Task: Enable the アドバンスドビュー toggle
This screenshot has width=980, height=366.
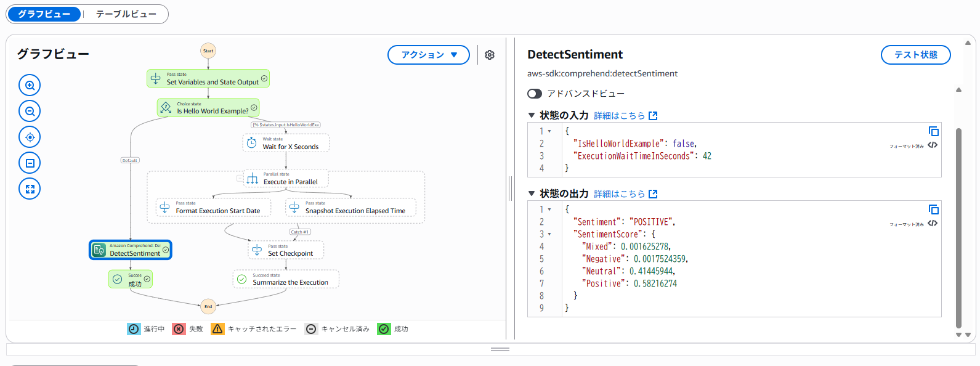Action: 535,94
